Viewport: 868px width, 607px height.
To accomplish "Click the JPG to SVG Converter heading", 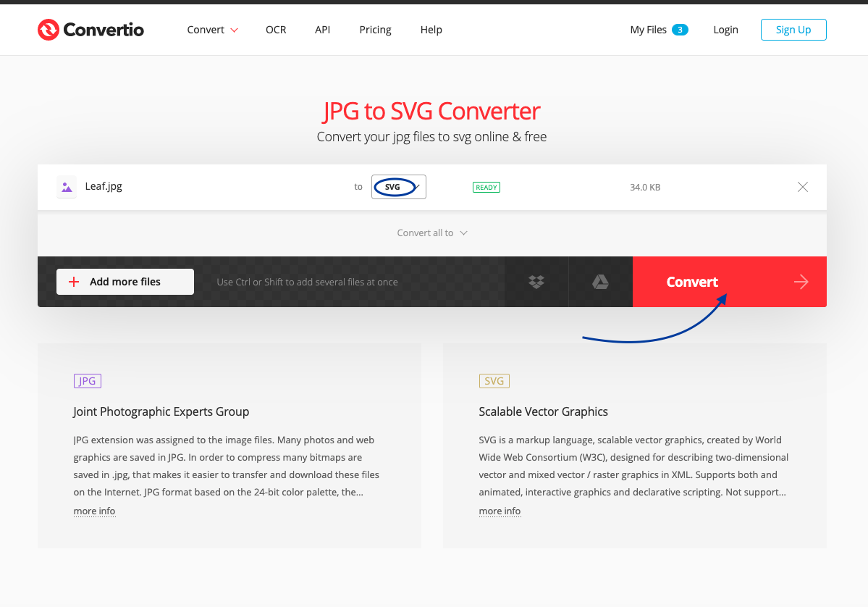I will [x=431, y=112].
